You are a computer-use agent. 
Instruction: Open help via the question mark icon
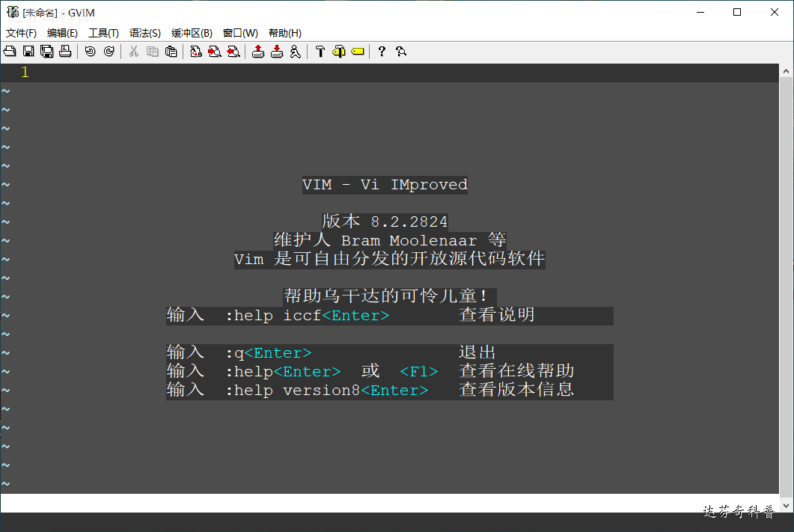(x=382, y=51)
